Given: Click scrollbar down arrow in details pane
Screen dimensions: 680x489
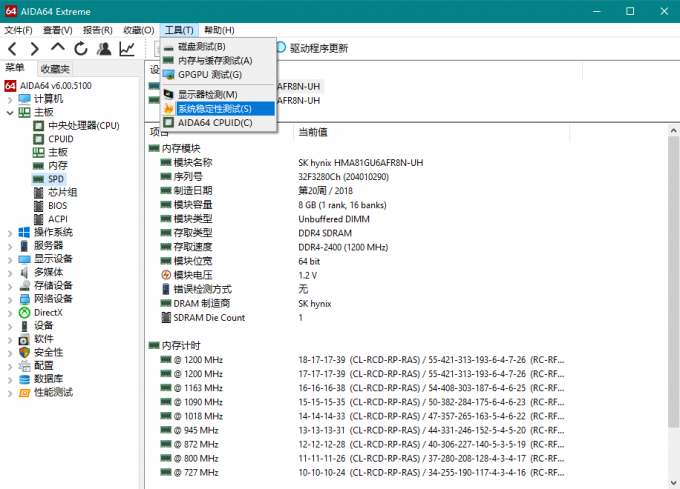Looking at the screenshot, I should pos(673,482).
